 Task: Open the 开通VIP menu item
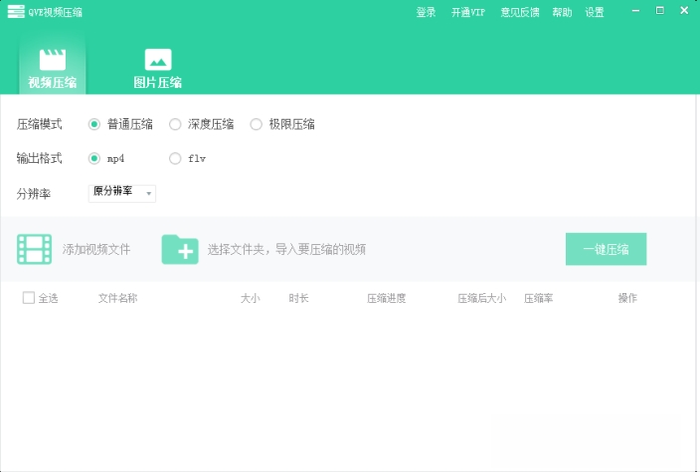(468, 12)
